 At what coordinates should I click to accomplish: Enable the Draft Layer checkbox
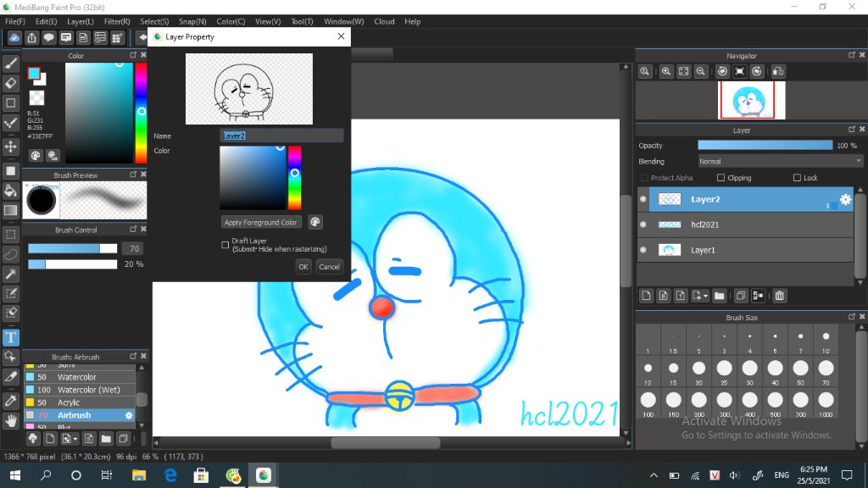click(x=225, y=245)
